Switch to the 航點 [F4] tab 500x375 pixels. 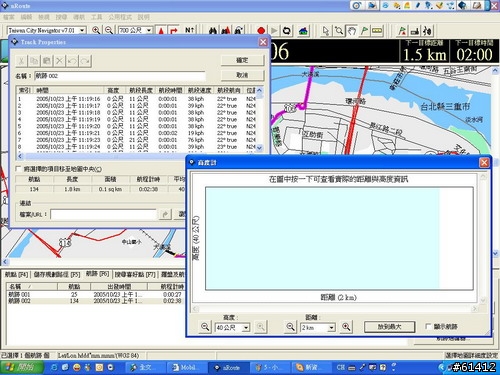(16, 274)
